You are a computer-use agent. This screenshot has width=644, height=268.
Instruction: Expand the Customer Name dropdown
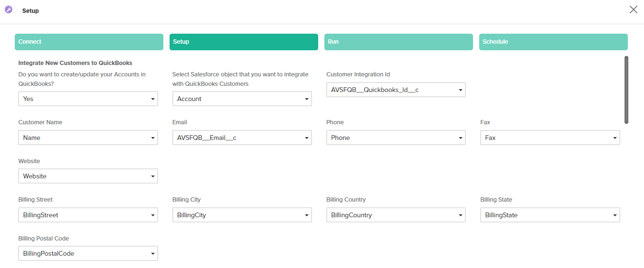(88, 138)
